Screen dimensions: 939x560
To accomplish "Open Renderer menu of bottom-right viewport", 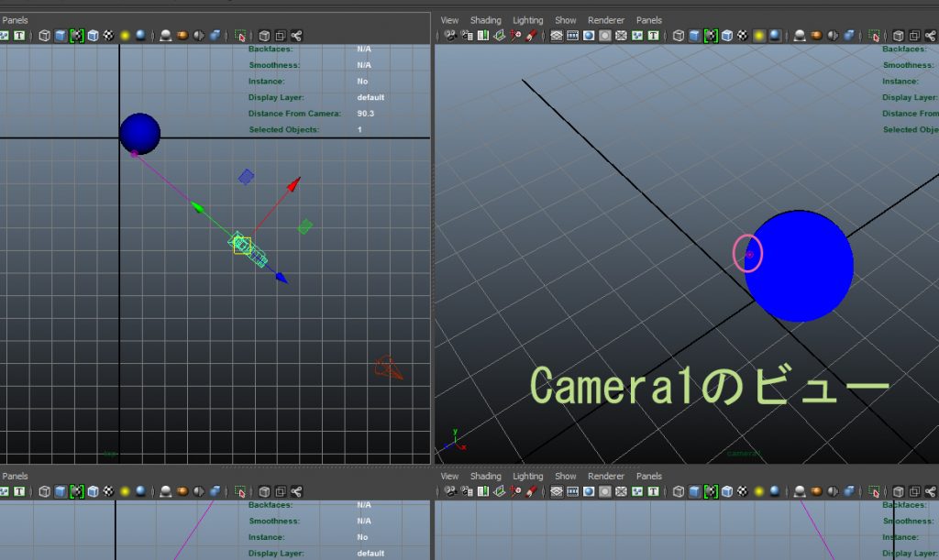I will coord(606,477).
